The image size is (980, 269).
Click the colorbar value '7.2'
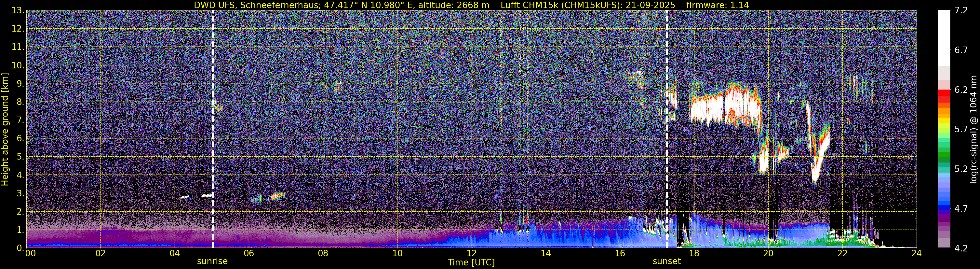(961, 11)
